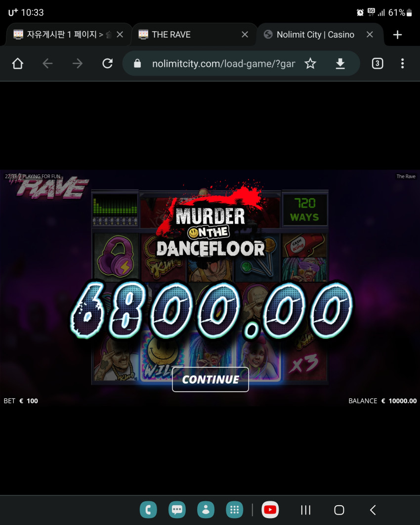Open the Phone app in dock
This screenshot has height=525, width=420.
(x=149, y=510)
